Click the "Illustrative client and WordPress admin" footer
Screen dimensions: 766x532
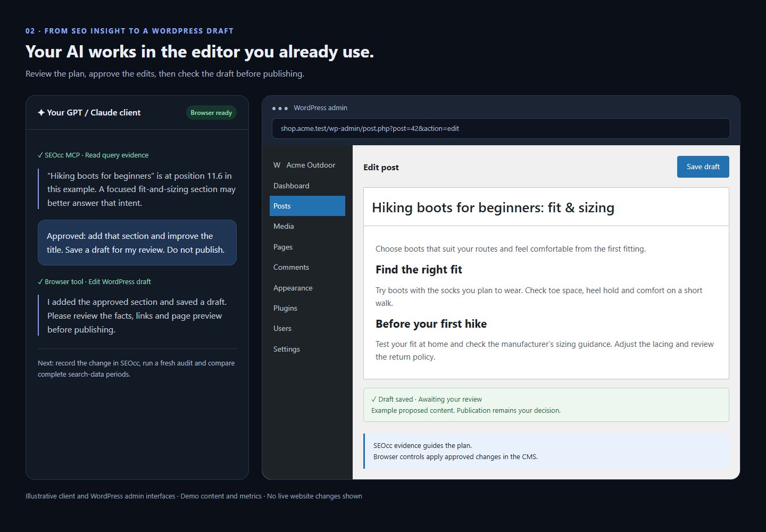[x=194, y=496]
